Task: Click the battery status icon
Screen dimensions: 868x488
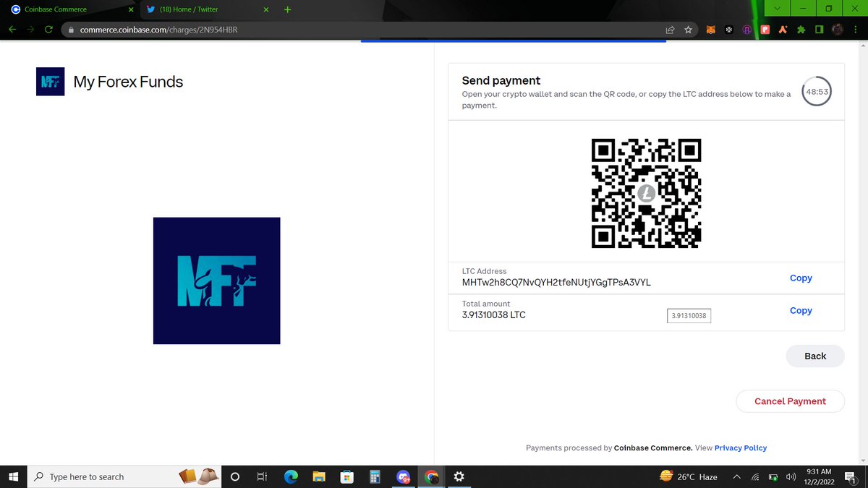Action: coord(773,476)
